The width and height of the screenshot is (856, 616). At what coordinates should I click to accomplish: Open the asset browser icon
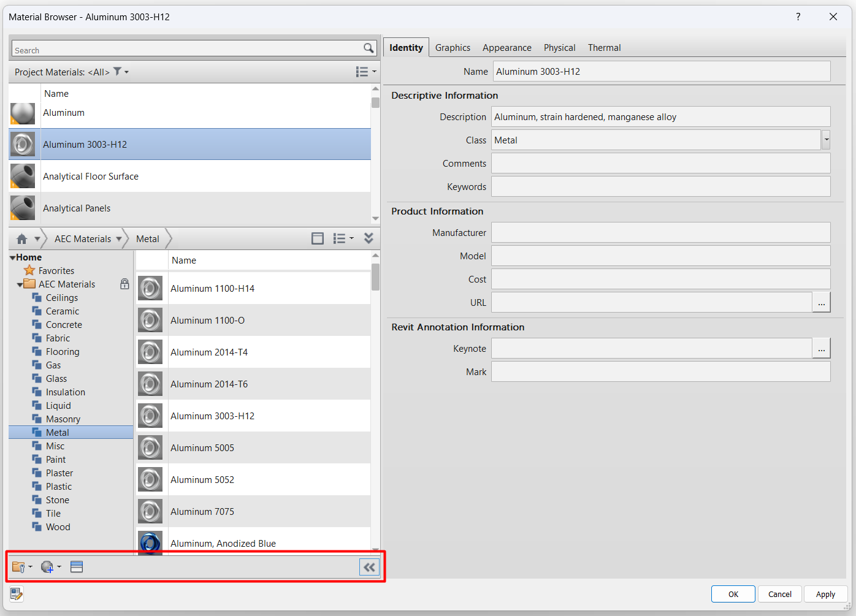pos(77,567)
